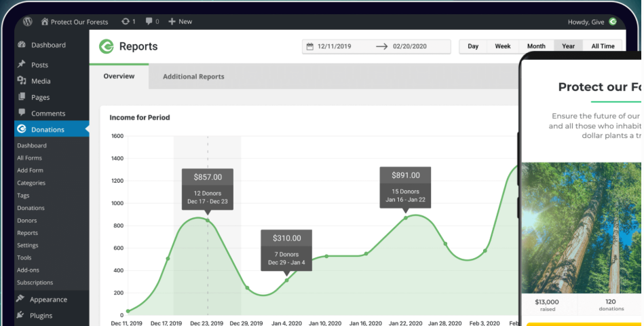The height and width of the screenshot is (326, 644).
Task: Click the Media icon in sidebar
Action: click(22, 81)
